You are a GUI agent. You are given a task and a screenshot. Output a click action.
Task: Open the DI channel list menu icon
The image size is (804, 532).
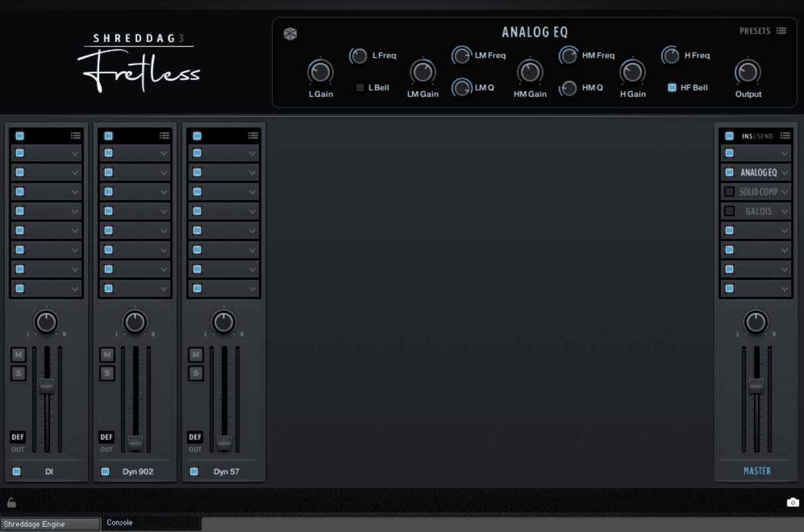click(x=76, y=136)
